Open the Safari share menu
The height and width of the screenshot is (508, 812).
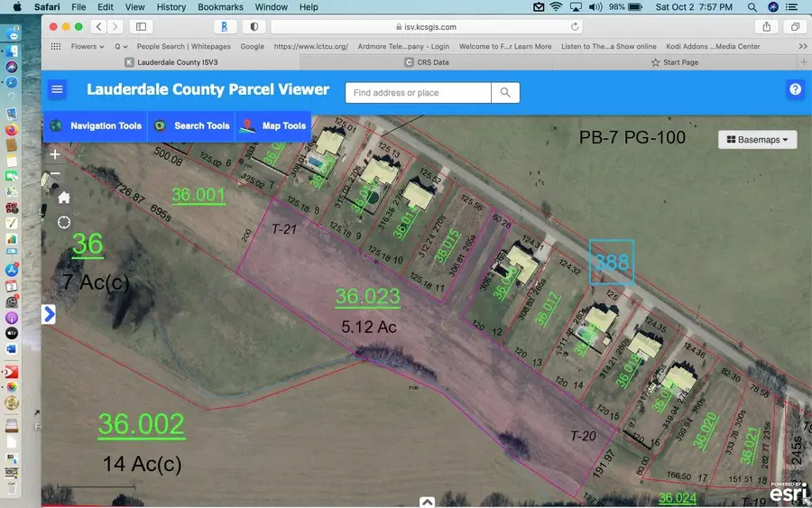coord(766,26)
